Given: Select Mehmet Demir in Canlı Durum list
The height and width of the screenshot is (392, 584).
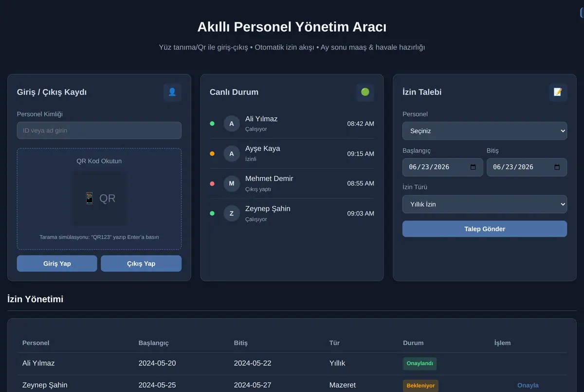Looking at the screenshot, I should coord(292,183).
